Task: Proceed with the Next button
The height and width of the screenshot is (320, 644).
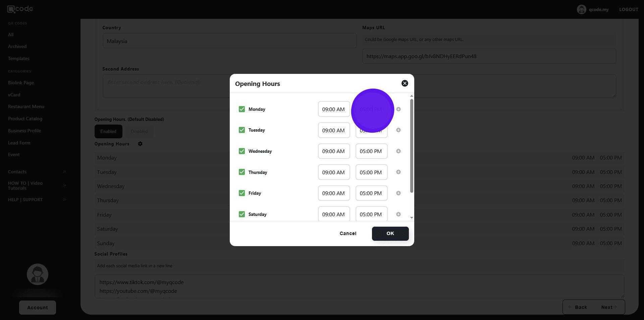Action: tap(609, 307)
